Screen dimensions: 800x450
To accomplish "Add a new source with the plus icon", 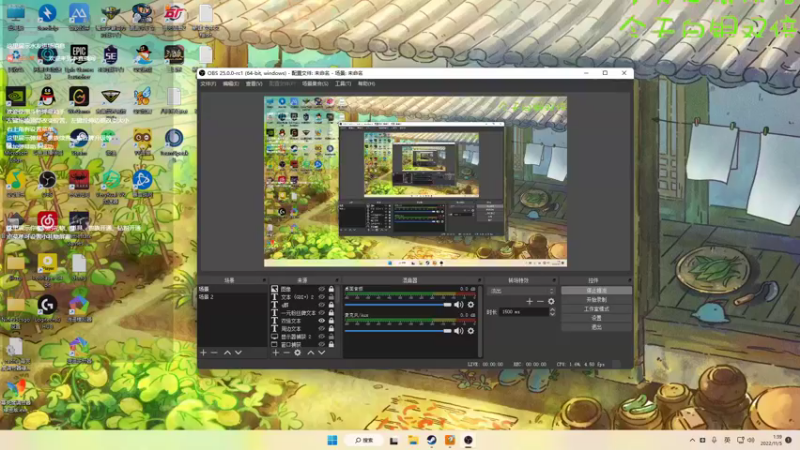I will point(276,353).
